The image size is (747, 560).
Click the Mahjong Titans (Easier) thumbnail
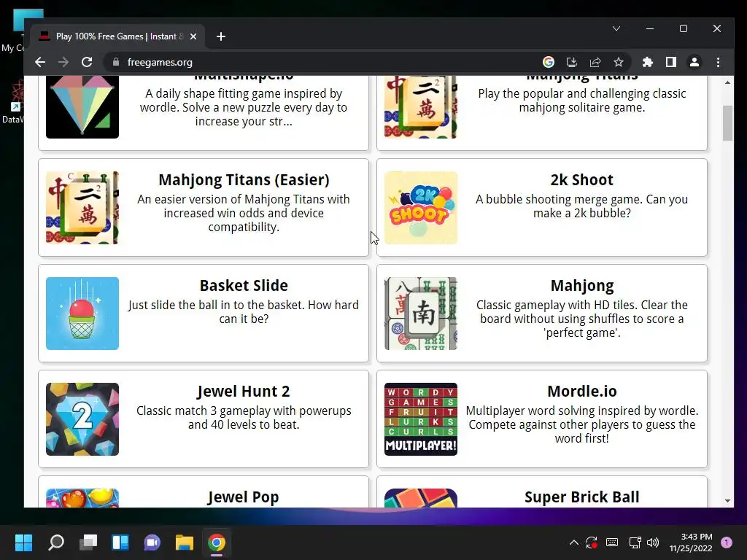coord(82,208)
